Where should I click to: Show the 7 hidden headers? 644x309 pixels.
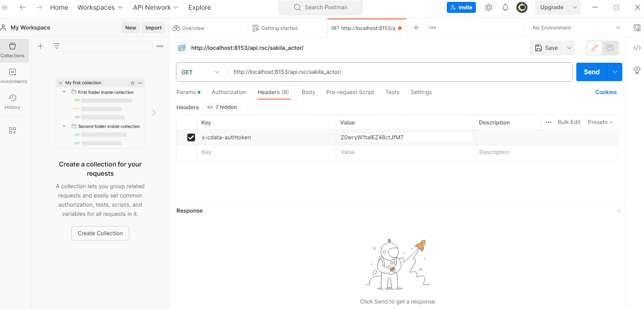[222, 107]
